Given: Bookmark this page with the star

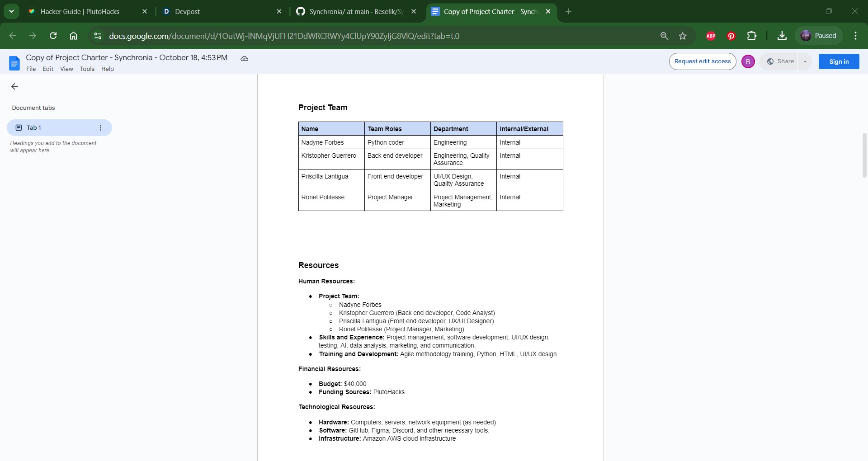Looking at the screenshot, I should pyautogui.click(x=683, y=36).
